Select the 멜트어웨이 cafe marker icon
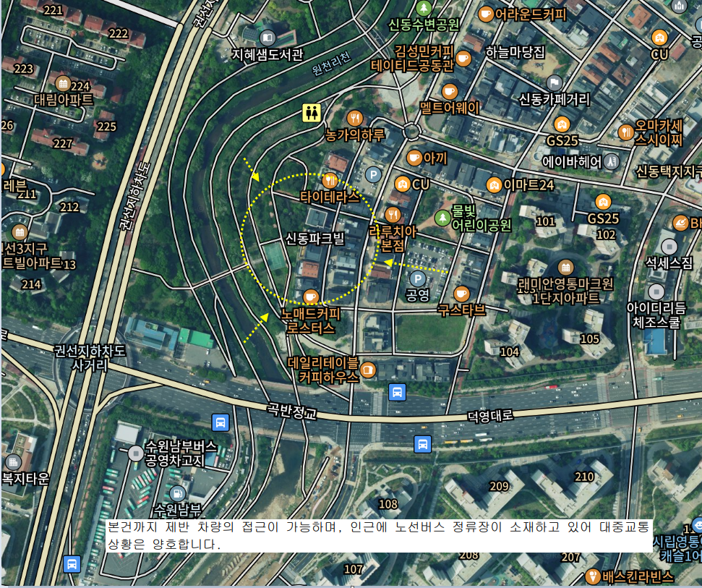This screenshot has width=702, height=588. point(450,92)
